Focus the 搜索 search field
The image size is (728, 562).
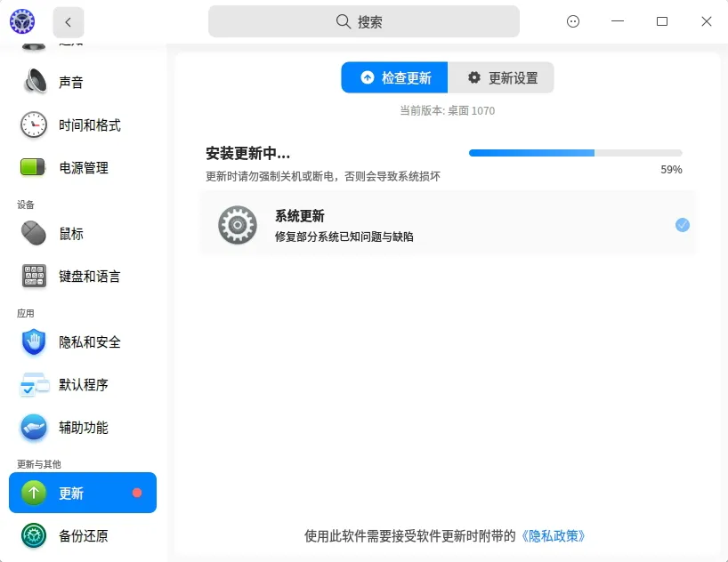(x=363, y=21)
